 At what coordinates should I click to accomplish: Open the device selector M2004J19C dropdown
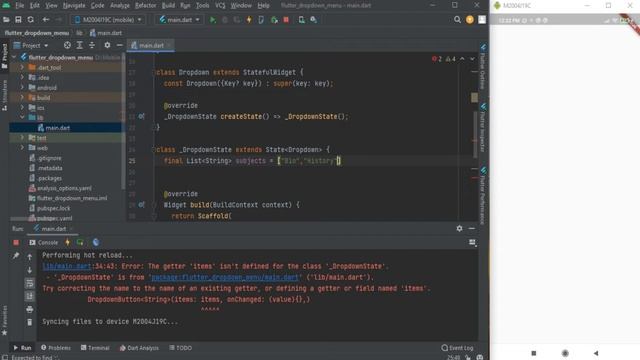point(108,20)
